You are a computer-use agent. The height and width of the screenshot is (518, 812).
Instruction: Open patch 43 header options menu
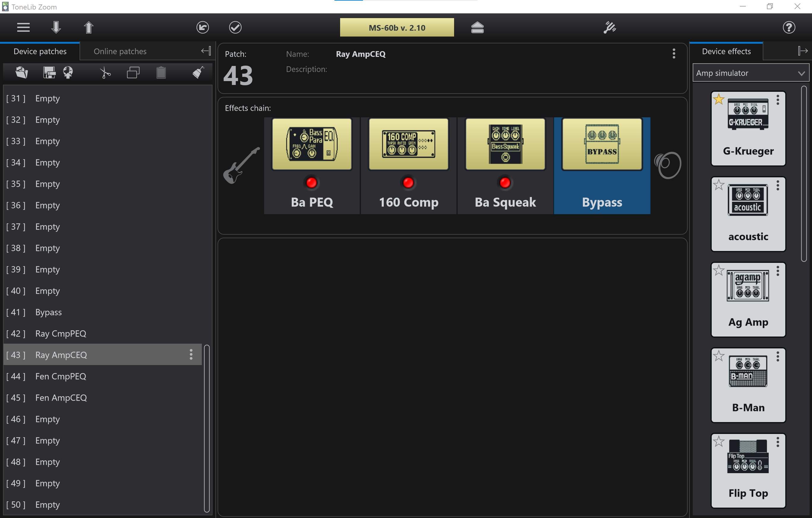coord(674,54)
